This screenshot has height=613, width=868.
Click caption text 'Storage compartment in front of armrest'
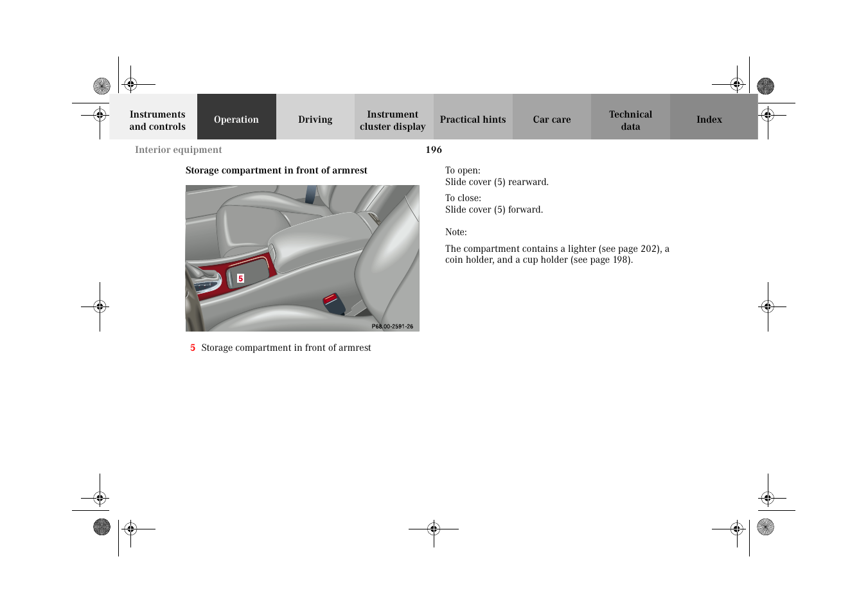pyautogui.click(x=286, y=348)
